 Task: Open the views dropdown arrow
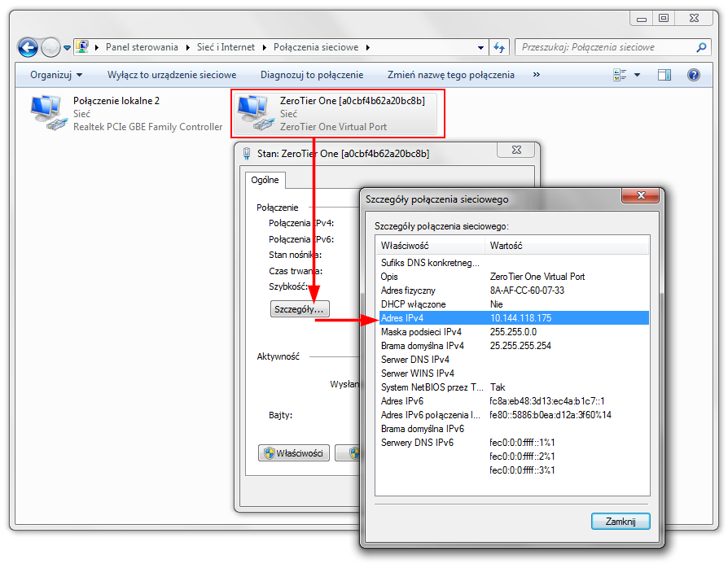tap(637, 75)
